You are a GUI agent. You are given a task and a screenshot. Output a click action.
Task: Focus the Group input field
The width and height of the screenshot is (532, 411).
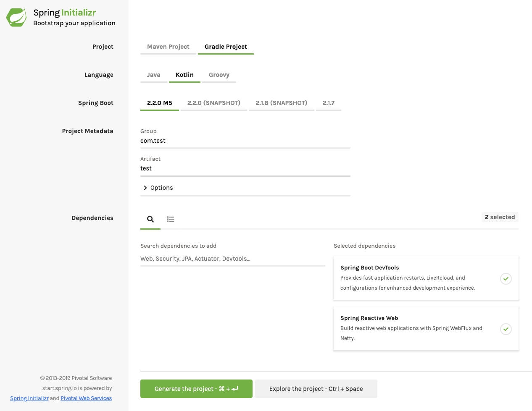pos(245,141)
